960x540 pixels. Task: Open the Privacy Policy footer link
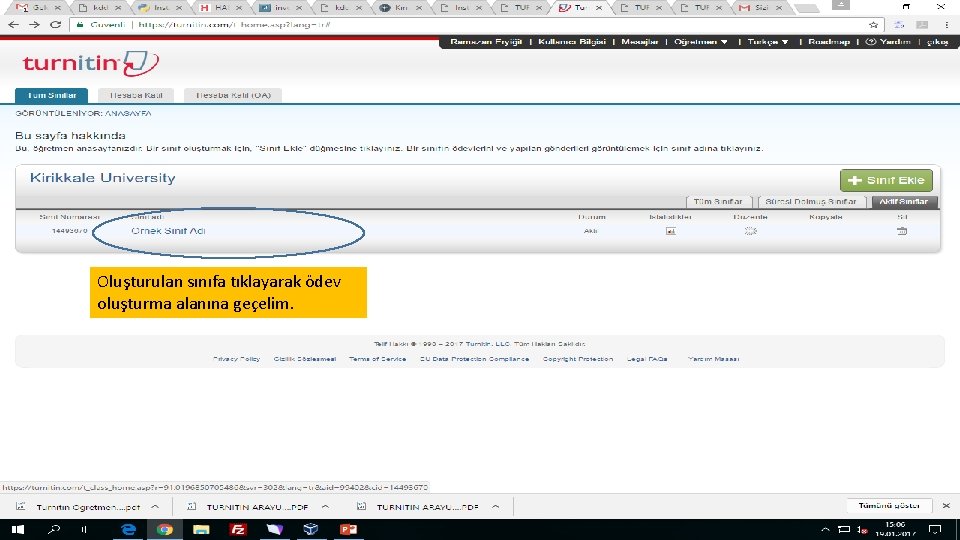236,359
